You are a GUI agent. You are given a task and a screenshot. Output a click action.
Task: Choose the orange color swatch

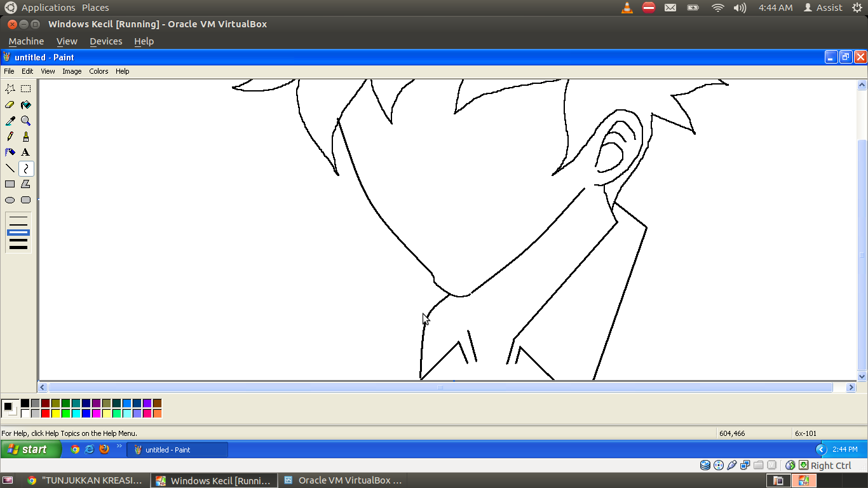(157, 413)
